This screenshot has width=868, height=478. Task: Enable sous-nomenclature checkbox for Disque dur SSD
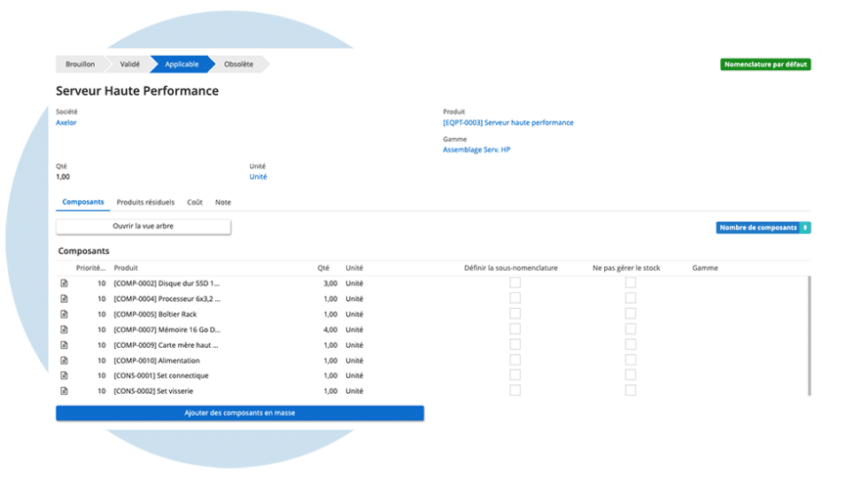(515, 283)
